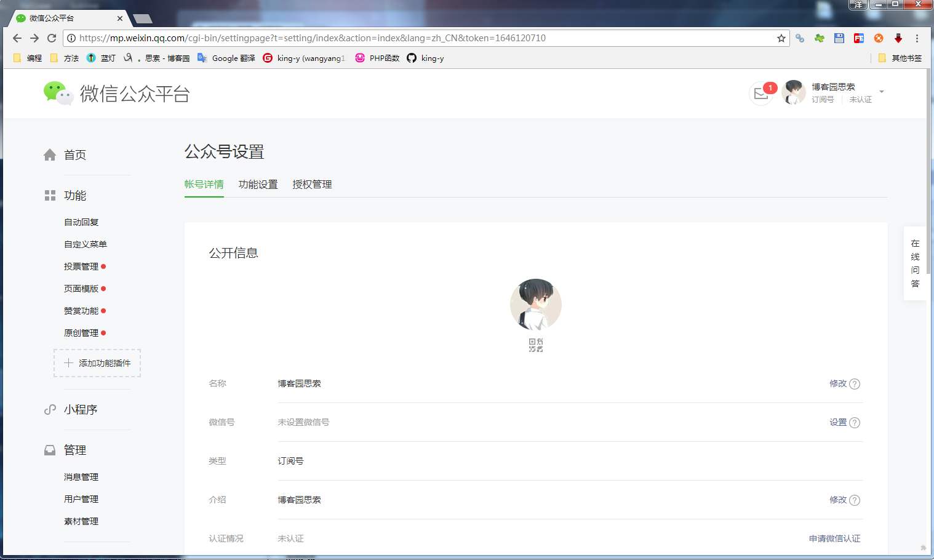
Task: Select the 微信公众平台 browser tab
Action: 68,18
